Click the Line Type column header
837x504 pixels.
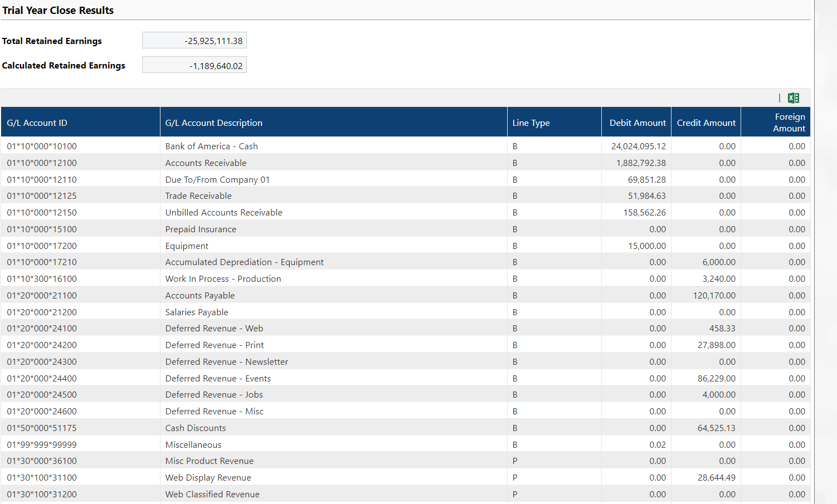pos(531,123)
